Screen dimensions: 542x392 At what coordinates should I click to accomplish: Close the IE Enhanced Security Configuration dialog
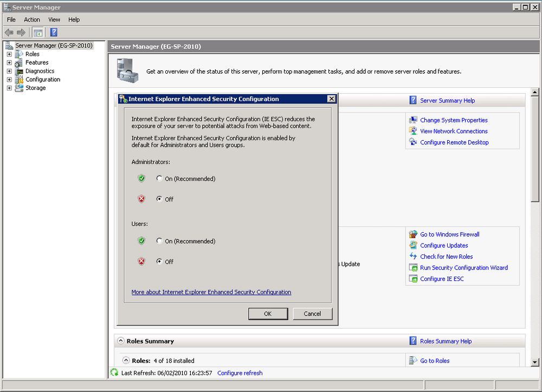tap(332, 99)
